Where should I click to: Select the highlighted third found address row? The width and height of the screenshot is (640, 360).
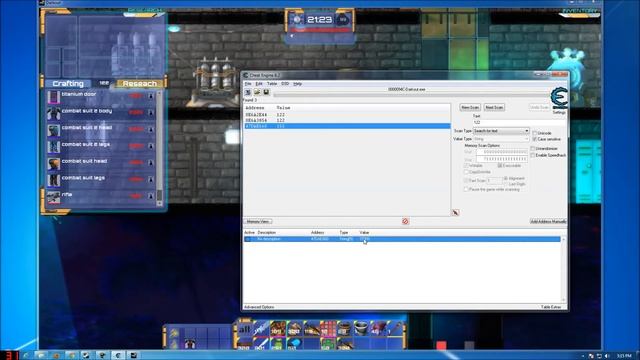pyautogui.click(x=347, y=126)
